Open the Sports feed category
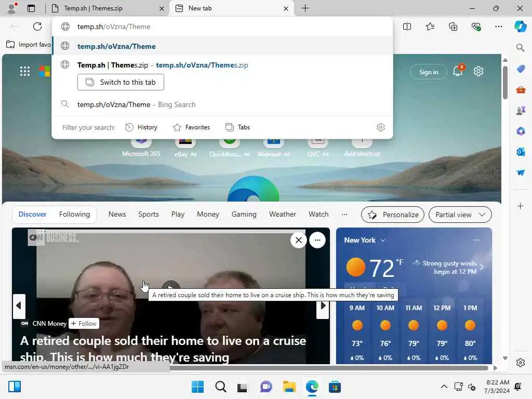This screenshot has width=532, height=399. [148, 215]
